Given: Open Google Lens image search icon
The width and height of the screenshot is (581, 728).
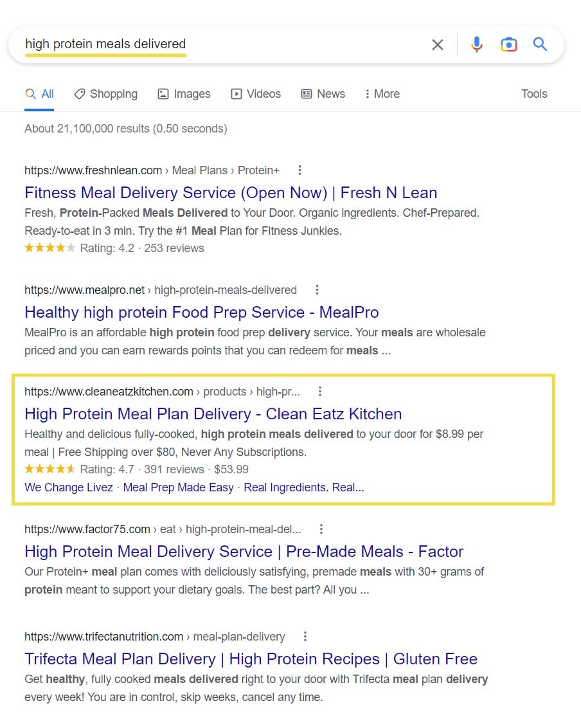Looking at the screenshot, I should coord(508,44).
